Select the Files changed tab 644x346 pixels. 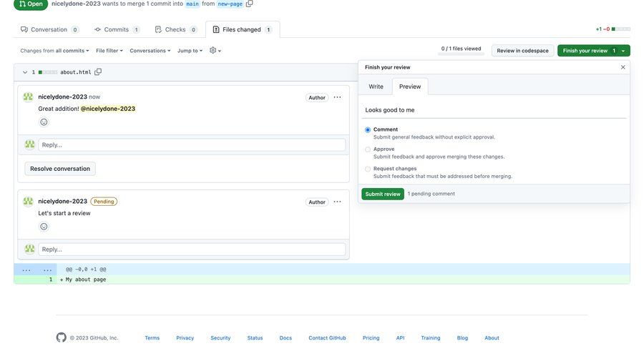coord(243,29)
